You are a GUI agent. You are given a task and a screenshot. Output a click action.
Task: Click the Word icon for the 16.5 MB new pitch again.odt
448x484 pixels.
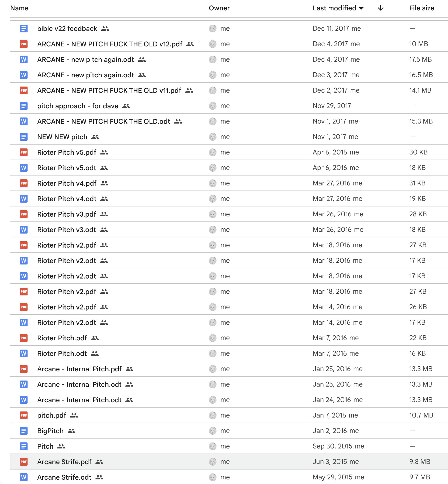click(x=23, y=75)
